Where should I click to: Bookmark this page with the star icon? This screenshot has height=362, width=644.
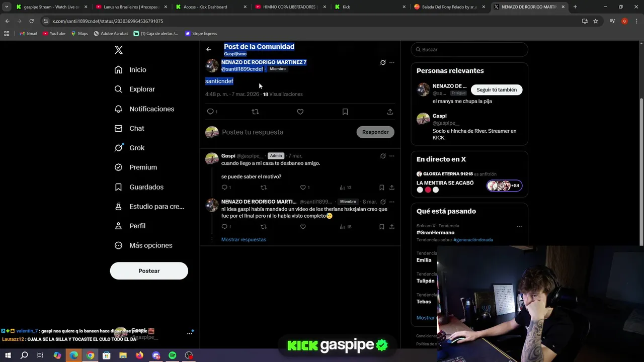[x=596, y=21]
